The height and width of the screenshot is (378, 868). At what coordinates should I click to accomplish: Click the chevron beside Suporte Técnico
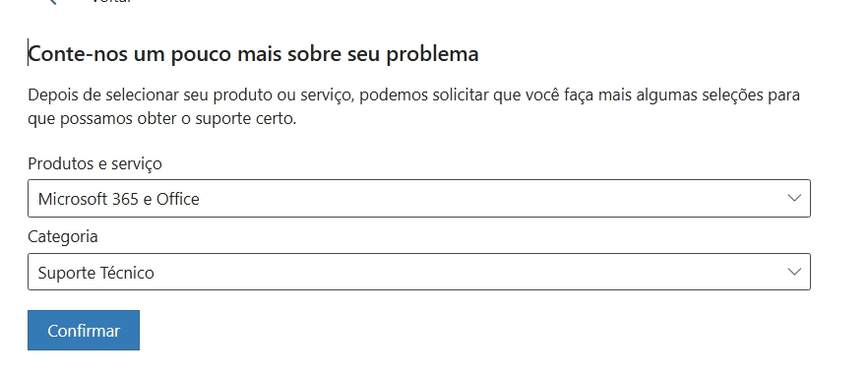tap(794, 272)
